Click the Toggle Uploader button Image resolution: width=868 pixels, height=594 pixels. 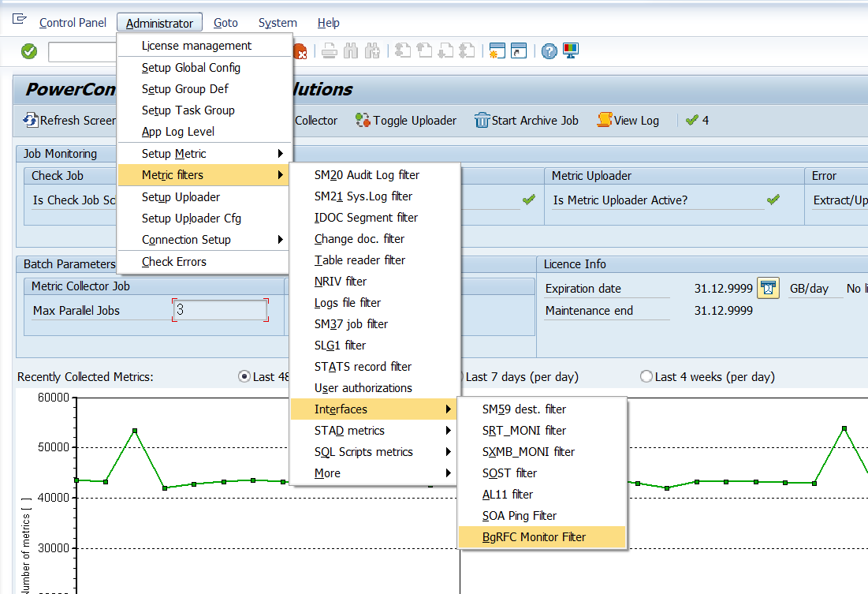click(x=406, y=121)
